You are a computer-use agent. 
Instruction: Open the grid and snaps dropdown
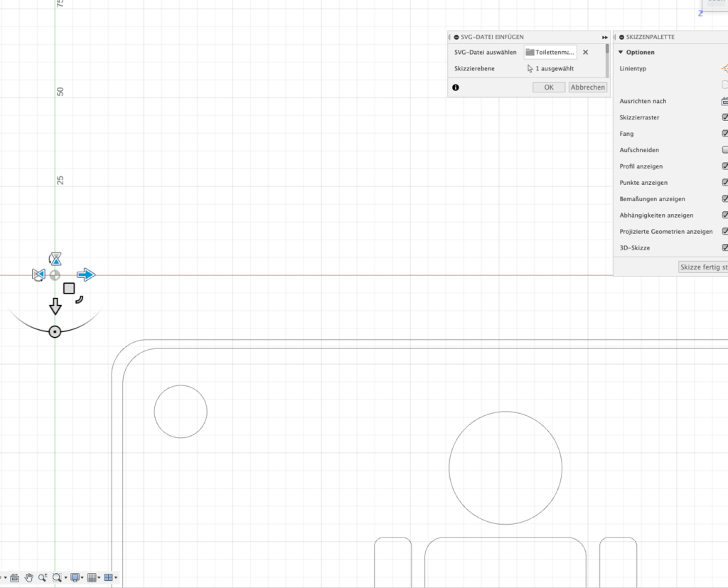(x=94, y=577)
